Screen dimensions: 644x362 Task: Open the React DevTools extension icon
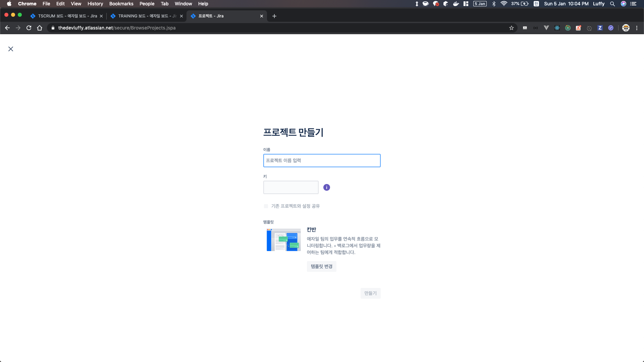(557, 28)
